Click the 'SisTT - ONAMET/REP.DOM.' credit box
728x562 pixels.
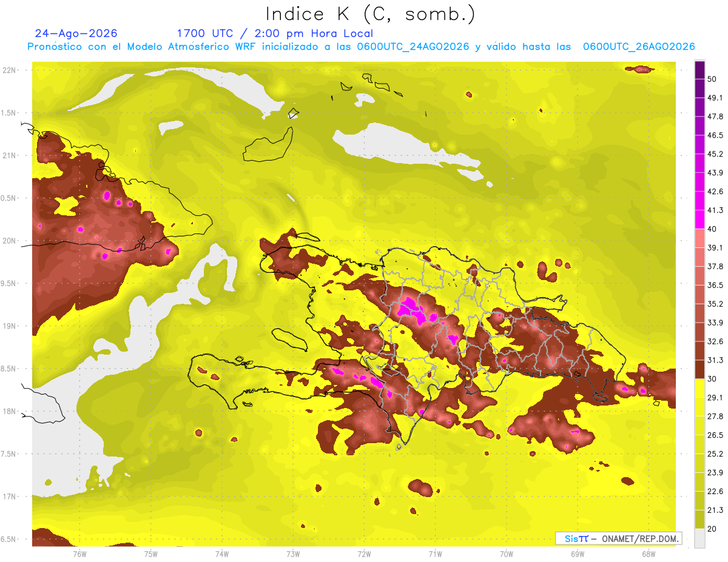(619, 538)
